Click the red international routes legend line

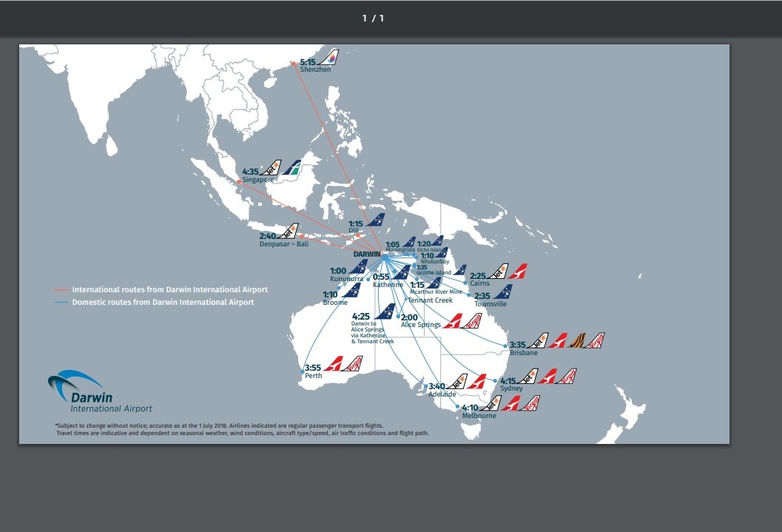coord(61,290)
